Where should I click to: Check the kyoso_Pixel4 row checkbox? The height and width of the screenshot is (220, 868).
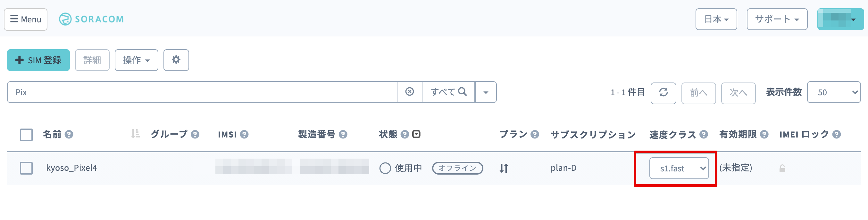[x=26, y=168]
